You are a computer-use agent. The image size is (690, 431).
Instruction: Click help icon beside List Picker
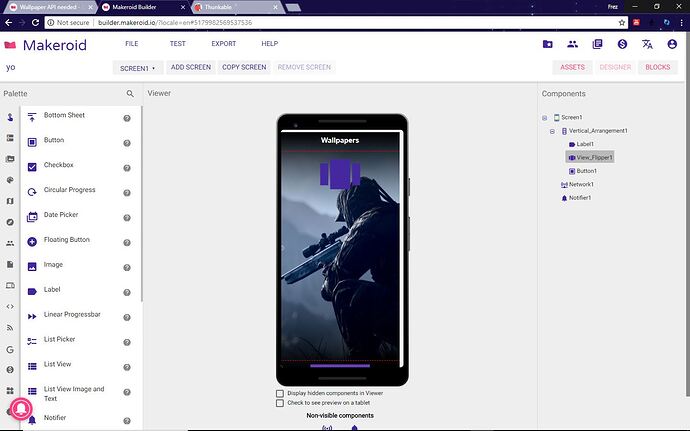click(x=127, y=342)
